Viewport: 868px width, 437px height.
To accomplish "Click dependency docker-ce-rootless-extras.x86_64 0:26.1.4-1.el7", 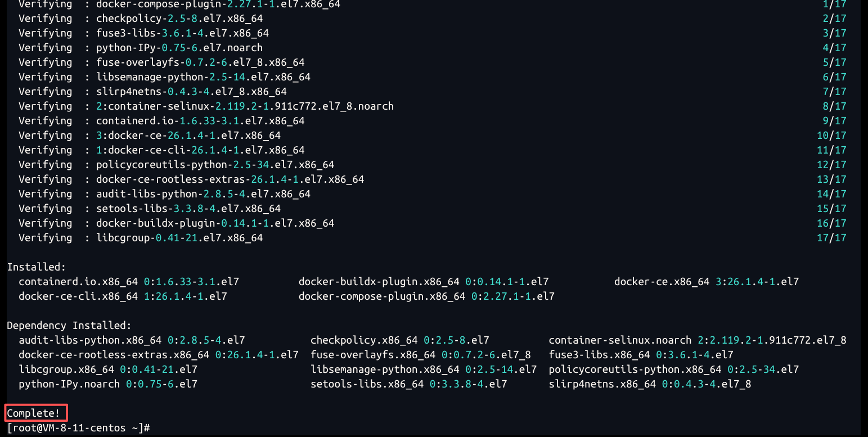I will (x=159, y=354).
